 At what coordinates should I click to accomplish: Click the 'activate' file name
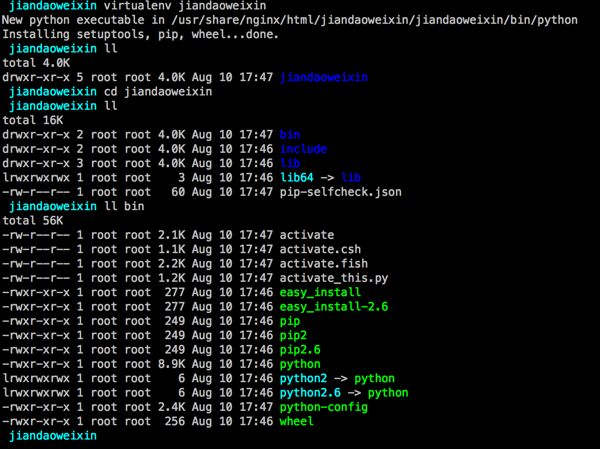pos(307,235)
